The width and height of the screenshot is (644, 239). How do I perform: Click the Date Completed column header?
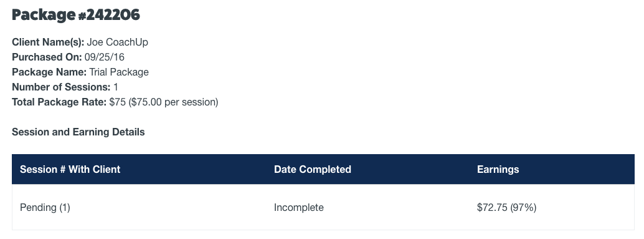click(313, 170)
